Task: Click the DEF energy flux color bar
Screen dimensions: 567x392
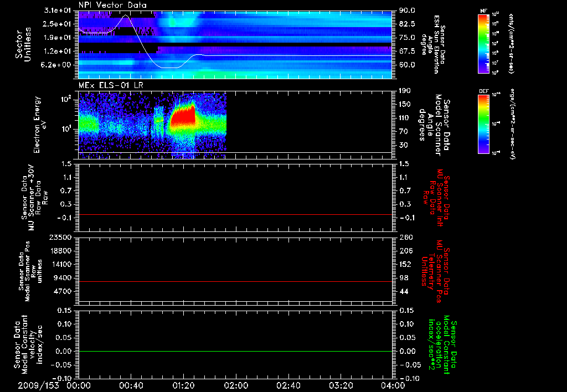Action: [484, 124]
